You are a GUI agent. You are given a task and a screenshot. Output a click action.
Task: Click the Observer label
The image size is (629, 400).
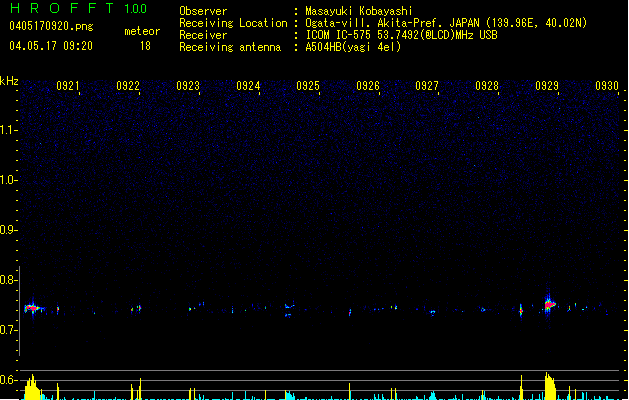click(x=203, y=11)
